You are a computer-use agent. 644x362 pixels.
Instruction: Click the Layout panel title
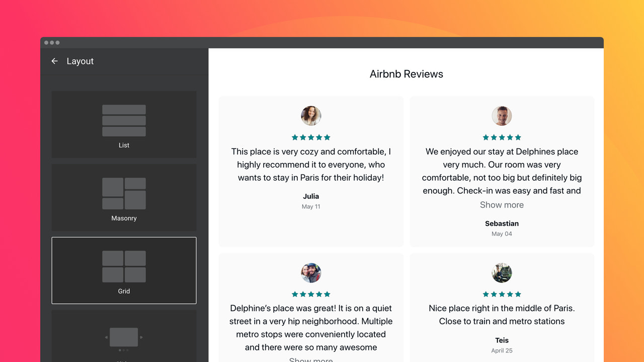(80, 61)
